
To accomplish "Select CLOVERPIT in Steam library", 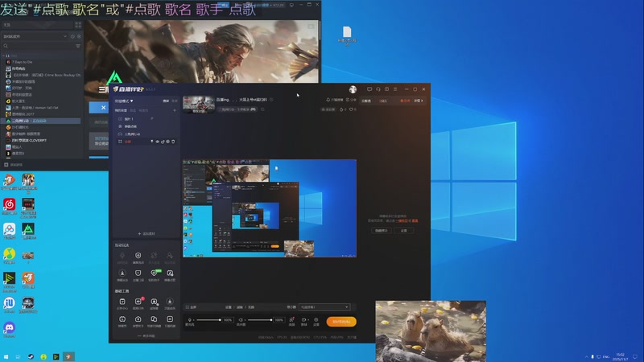I will click(x=27, y=140).
